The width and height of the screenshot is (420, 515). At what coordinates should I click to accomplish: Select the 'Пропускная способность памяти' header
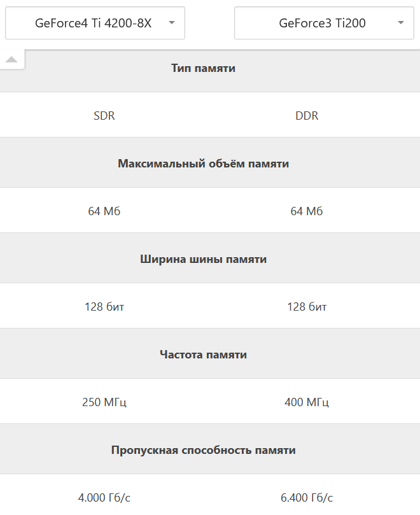point(203,450)
